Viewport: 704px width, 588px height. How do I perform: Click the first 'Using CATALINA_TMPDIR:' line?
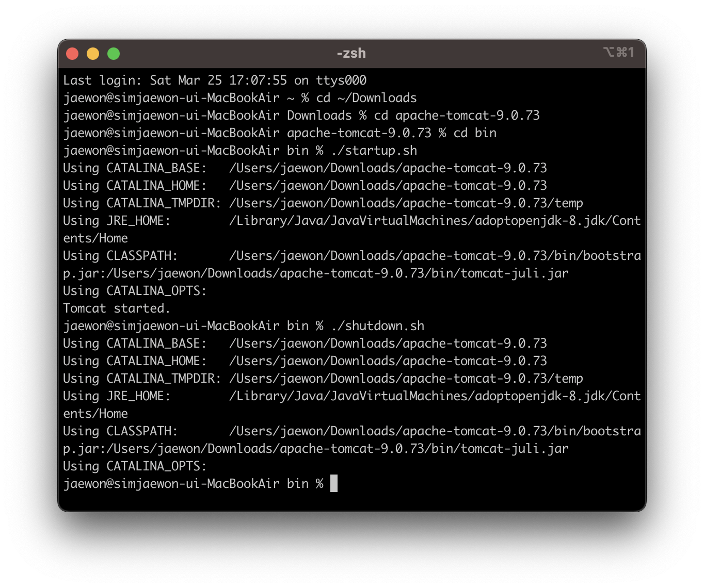[x=323, y=203]
